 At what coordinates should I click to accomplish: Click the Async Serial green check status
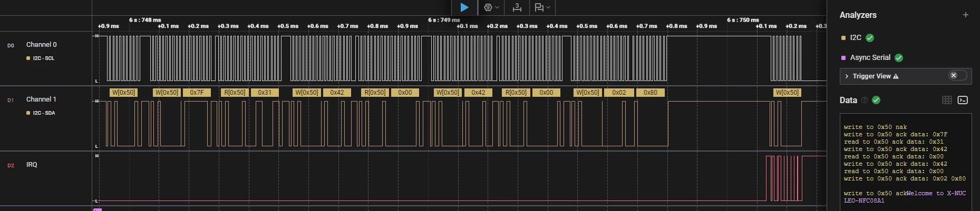pyautogui.click(x=899, y=57)
